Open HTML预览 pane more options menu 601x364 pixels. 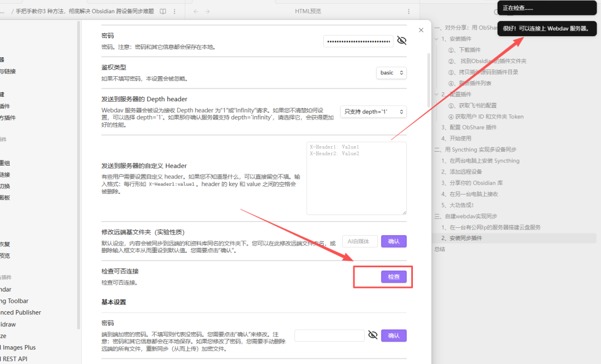pos(408,12)
